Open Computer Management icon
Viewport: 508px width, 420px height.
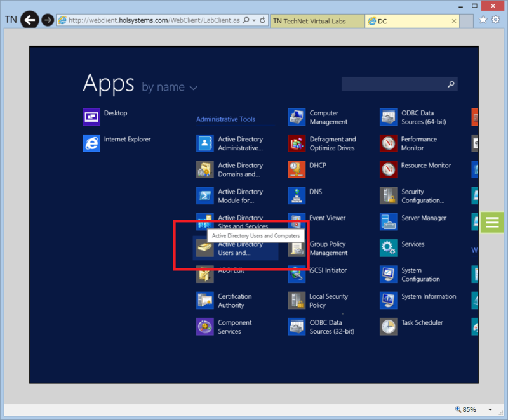[x=297, y=117]
